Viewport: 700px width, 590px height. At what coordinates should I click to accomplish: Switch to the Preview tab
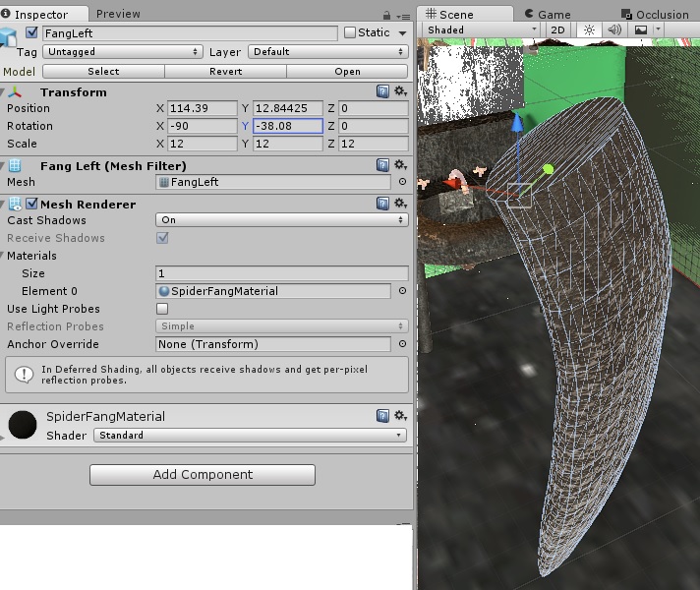click(x=118, y=14)
